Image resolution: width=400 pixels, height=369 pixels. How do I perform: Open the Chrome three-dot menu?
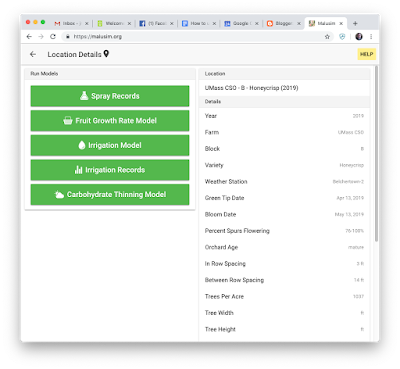click(x=371, y=37)
